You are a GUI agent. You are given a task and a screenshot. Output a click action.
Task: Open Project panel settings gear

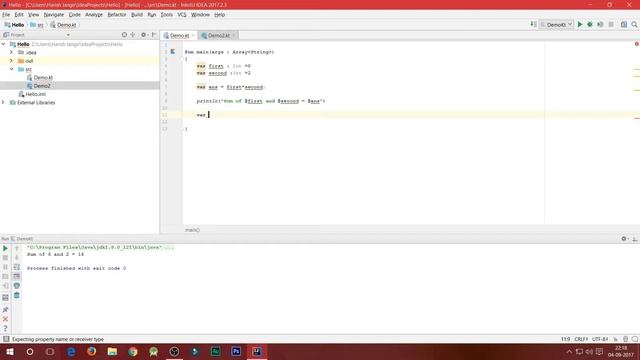click(144, 35)
